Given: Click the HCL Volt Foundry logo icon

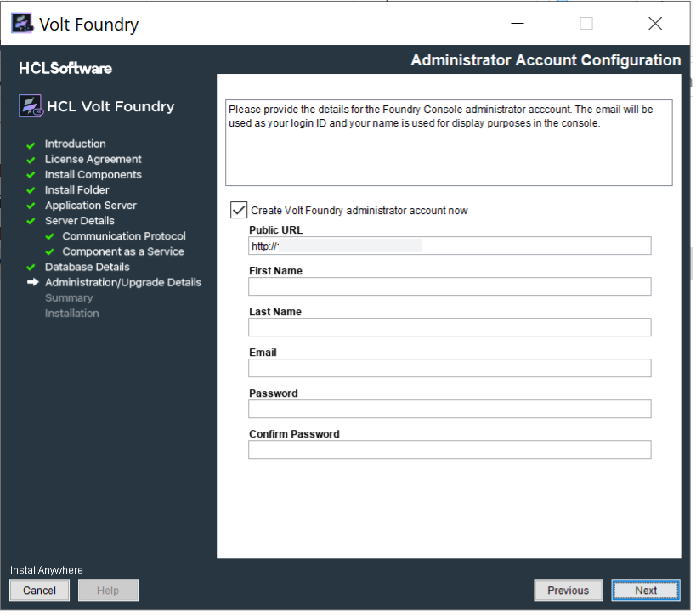Looking at the screenshot, I should click(x=31, y=107).
